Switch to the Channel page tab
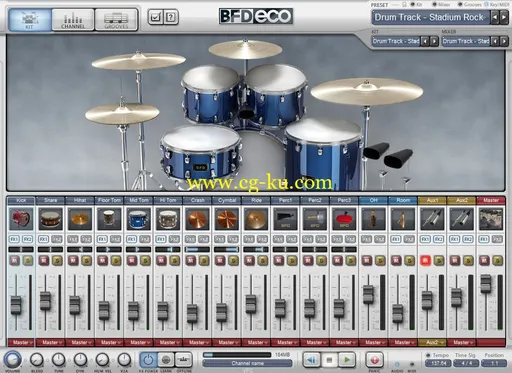 click(73, 20)
